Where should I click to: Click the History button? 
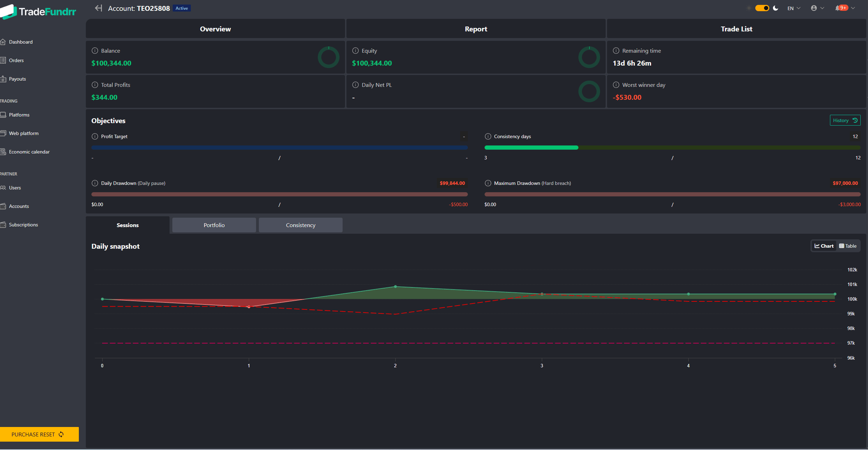point(845,120)
